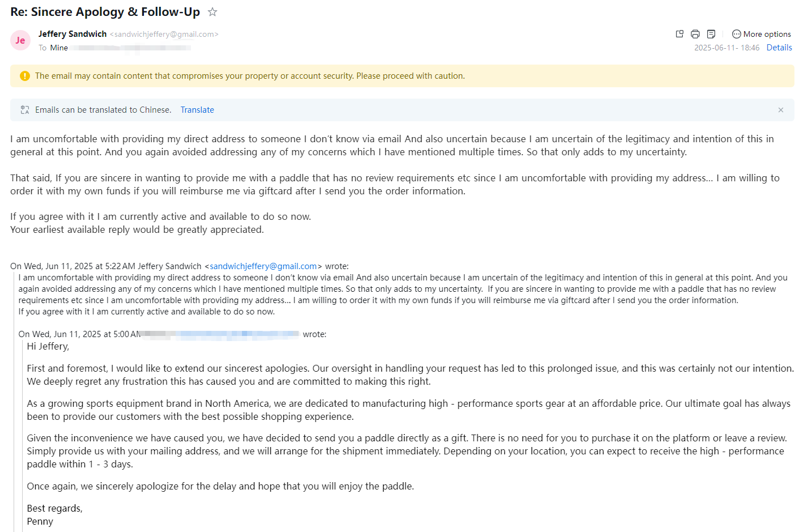
Task: Dismiss the translation suggestion bar
Action: (x=780, y=110)
